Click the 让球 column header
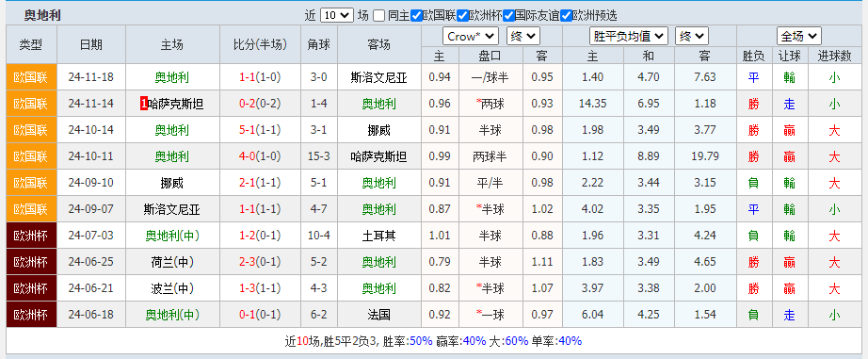 [789, 56]
